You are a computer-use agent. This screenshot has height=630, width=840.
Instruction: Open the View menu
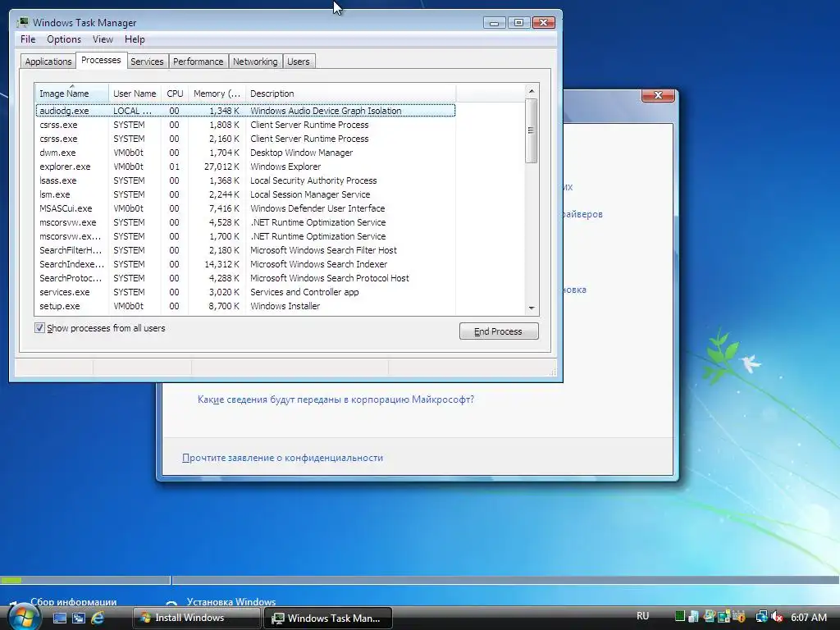(103, 39)
